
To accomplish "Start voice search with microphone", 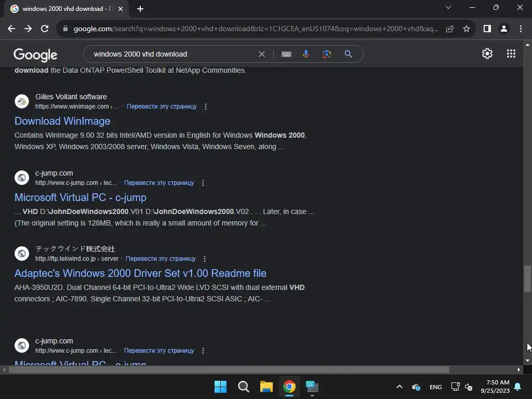I will pyautogui.click(x=306, y=54).
